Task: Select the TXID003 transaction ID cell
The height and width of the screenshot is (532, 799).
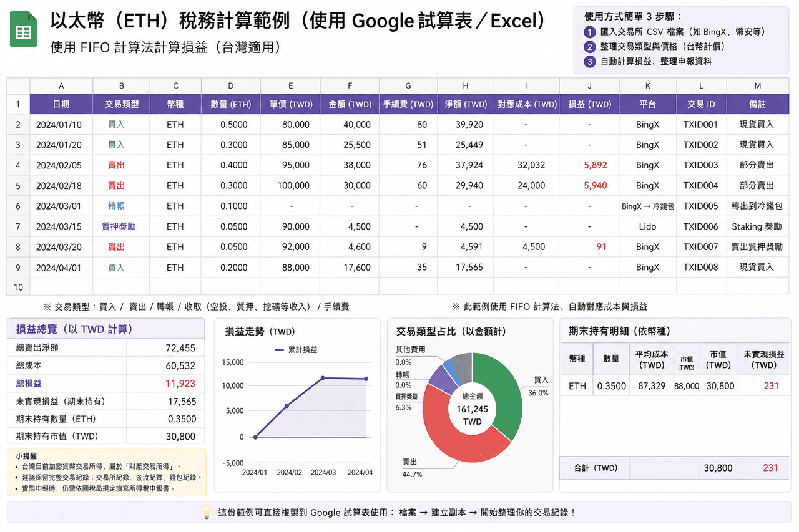Action: (700, 165)
